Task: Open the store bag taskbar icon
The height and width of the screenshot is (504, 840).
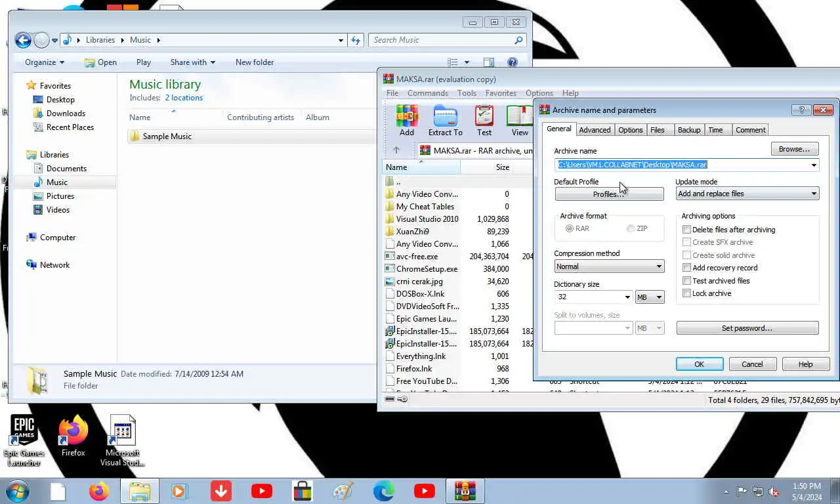Action: coord(303,491)
